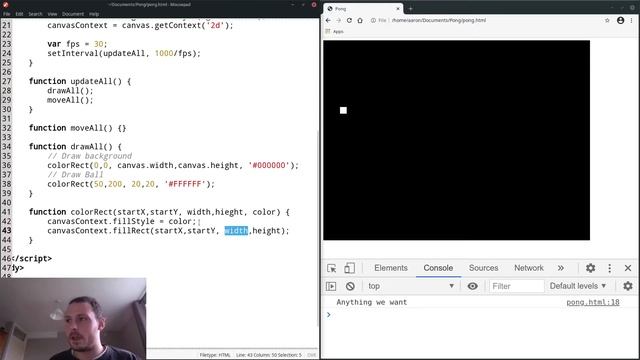The image size is (640, 360).
Task: Open the Default levels dropdown
Action: tap(578, 286)
